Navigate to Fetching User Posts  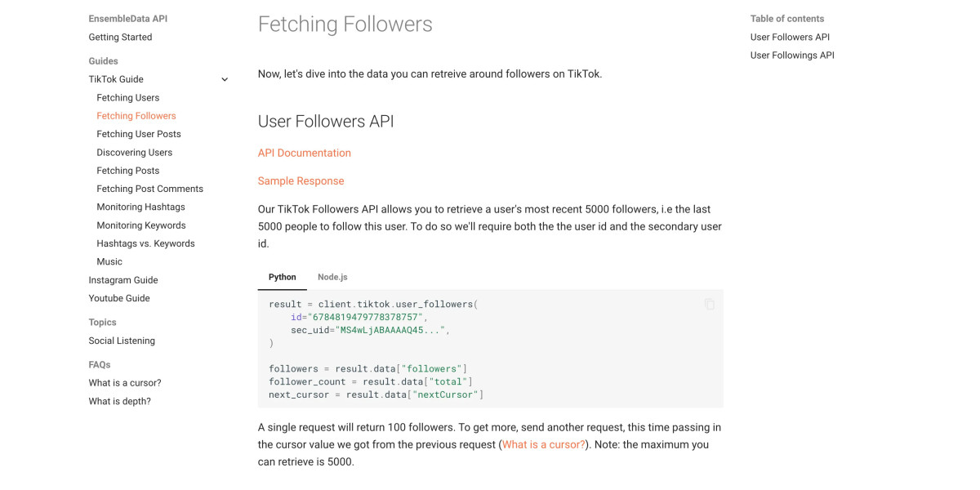pos(138,133)
